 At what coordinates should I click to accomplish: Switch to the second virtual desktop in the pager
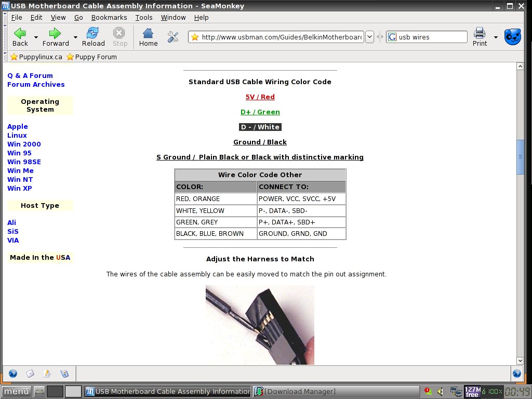[x=73, y=392]
